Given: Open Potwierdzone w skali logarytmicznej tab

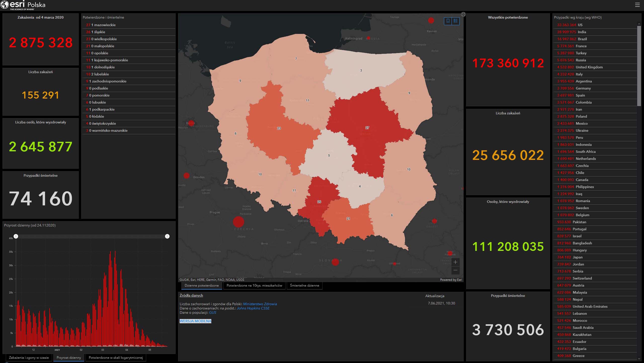Looking at the screenshot, I should click(x=116, y=357).
